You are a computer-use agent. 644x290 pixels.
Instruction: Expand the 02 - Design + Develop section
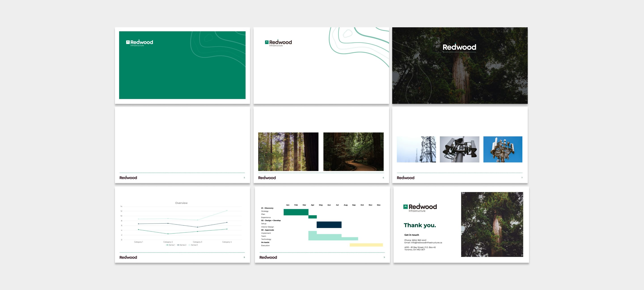271,220
